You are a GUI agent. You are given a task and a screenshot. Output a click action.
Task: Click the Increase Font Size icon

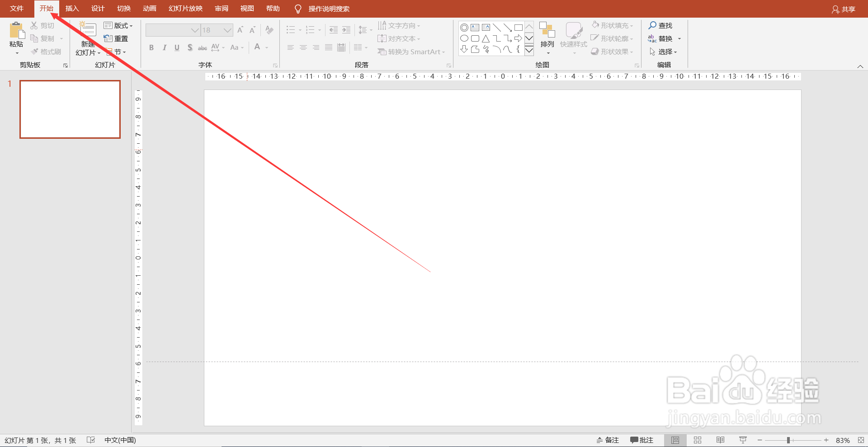[x=240, y=30]
